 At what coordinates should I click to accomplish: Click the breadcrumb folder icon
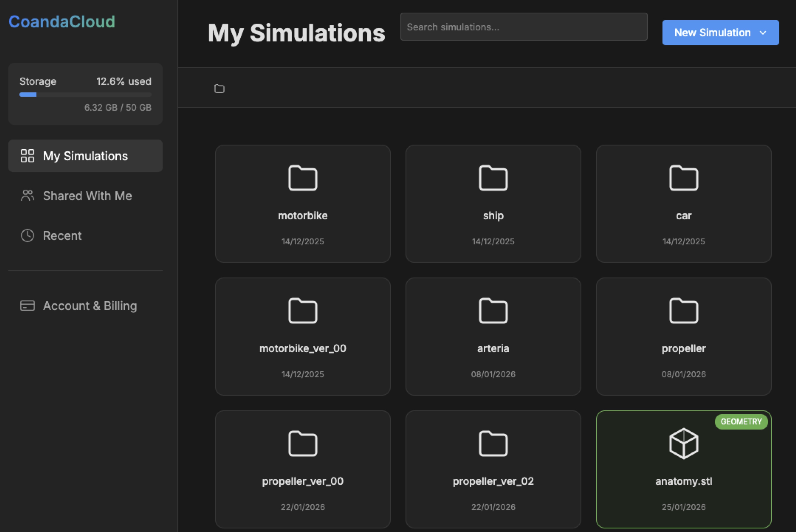(219, 89)
